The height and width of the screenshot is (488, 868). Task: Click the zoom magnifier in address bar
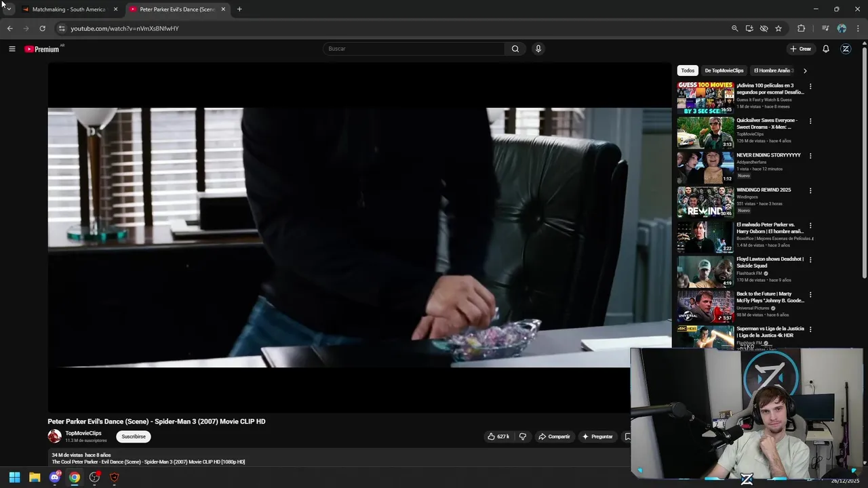click(734, 28)
